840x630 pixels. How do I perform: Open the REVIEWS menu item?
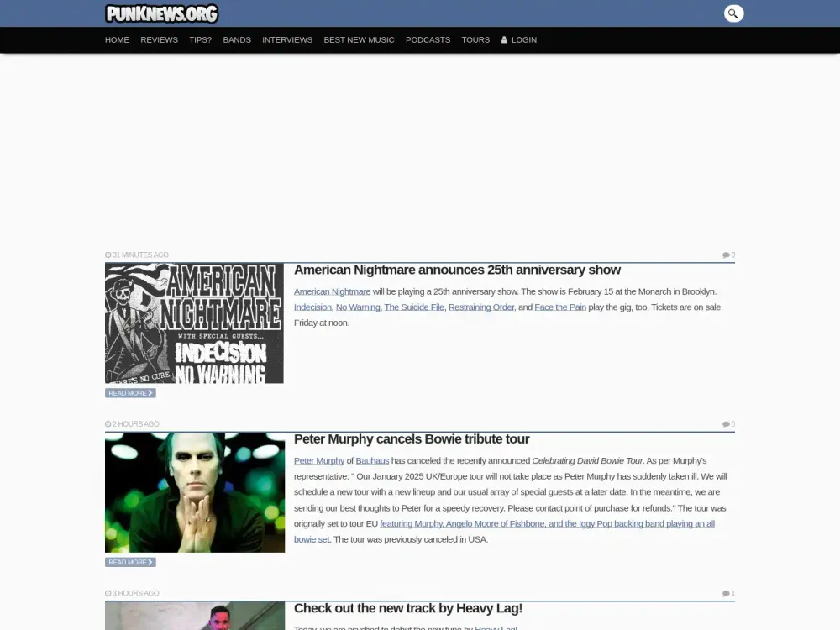tap(159, 39)
